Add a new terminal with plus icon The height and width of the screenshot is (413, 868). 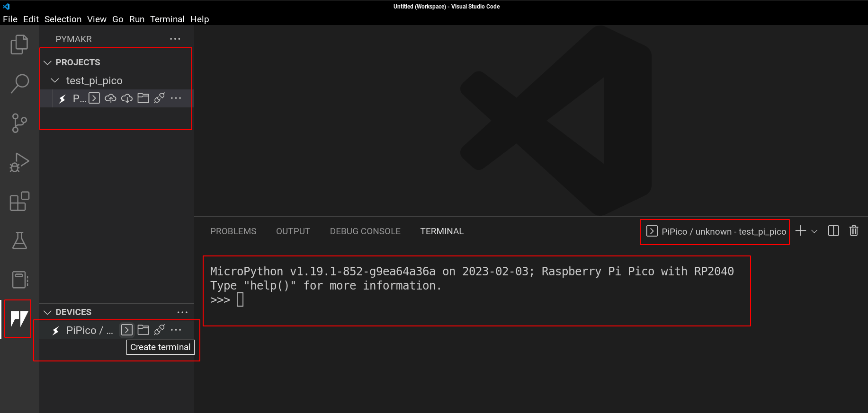800,231
